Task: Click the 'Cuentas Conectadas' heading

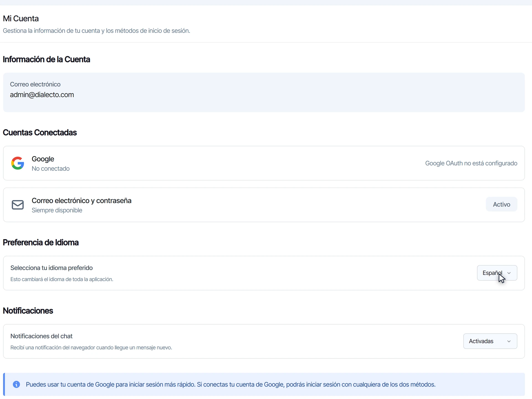Action: pyautogui.click(x=40, y=132)
